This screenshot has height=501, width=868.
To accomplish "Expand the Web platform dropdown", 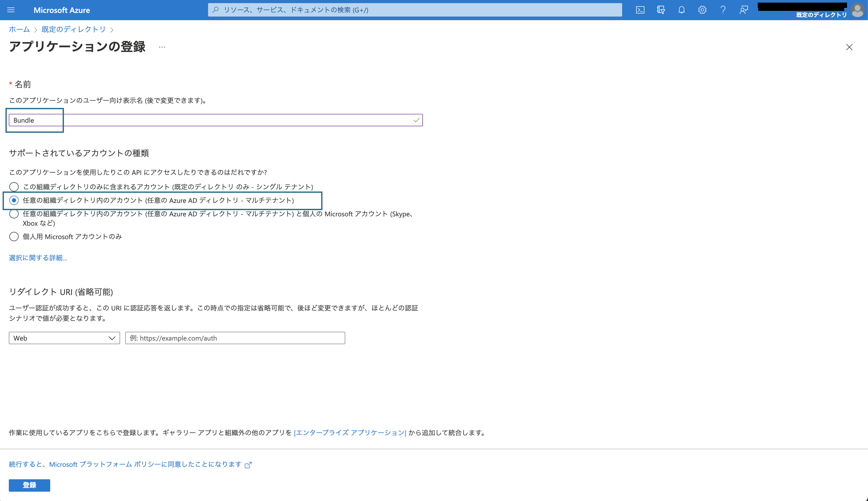I will tap(64, 338).
